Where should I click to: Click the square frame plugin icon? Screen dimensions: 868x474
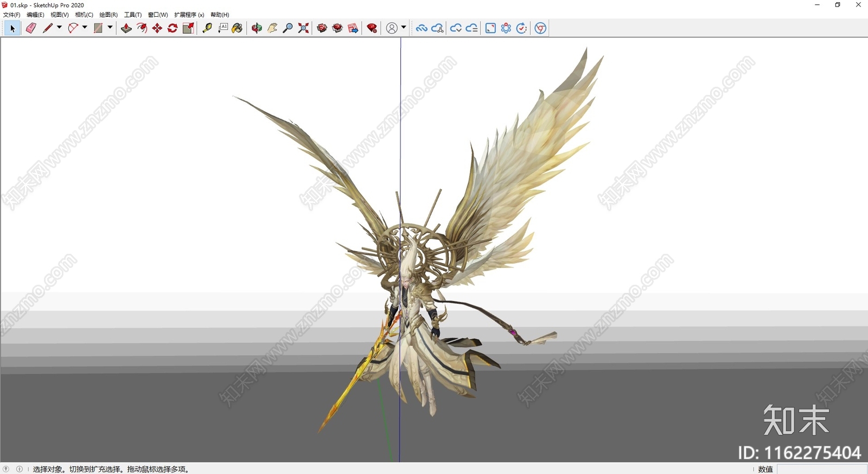(x=490, y=28)
